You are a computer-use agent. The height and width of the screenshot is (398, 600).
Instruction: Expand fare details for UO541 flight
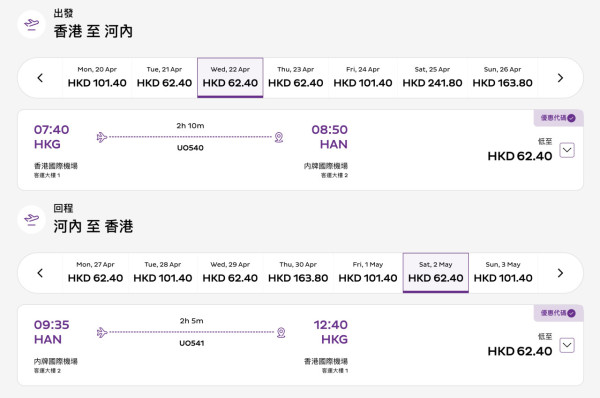click(x=567, y=345)
